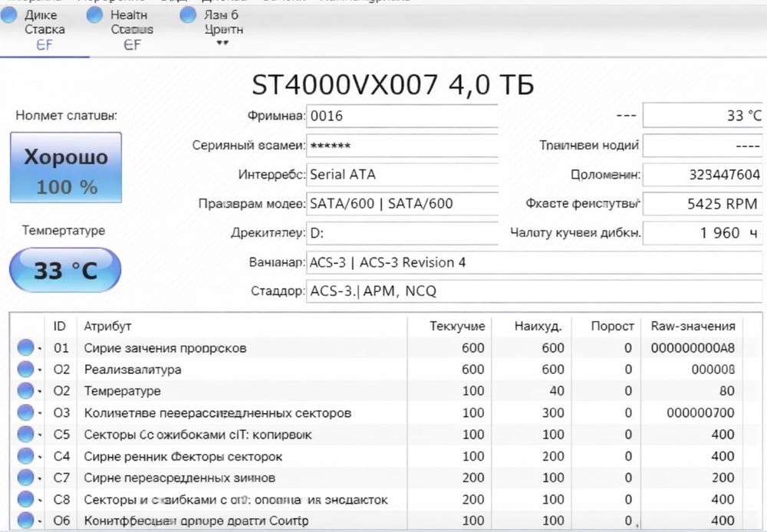Click the Теккучие column header
The image size is (767, 532).
click(x=457, y=326)
